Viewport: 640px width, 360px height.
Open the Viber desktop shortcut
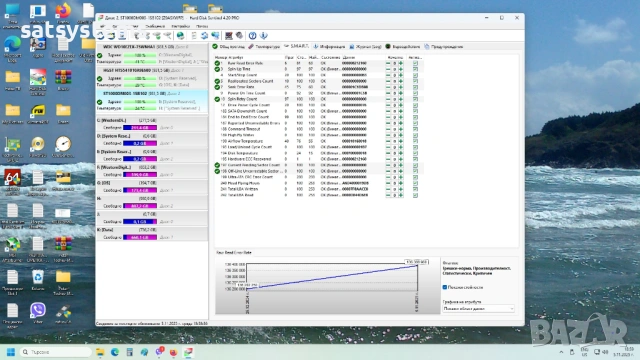pos(38,310)
